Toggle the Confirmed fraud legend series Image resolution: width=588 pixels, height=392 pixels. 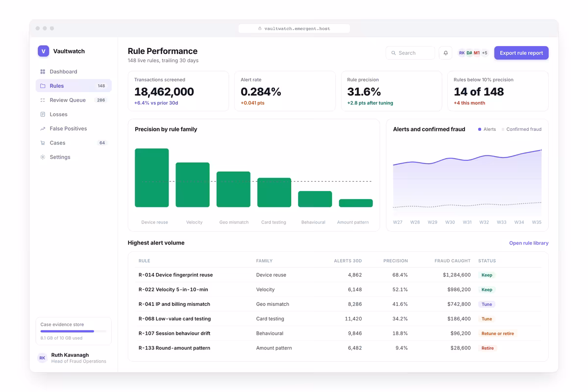coord(521,129)
